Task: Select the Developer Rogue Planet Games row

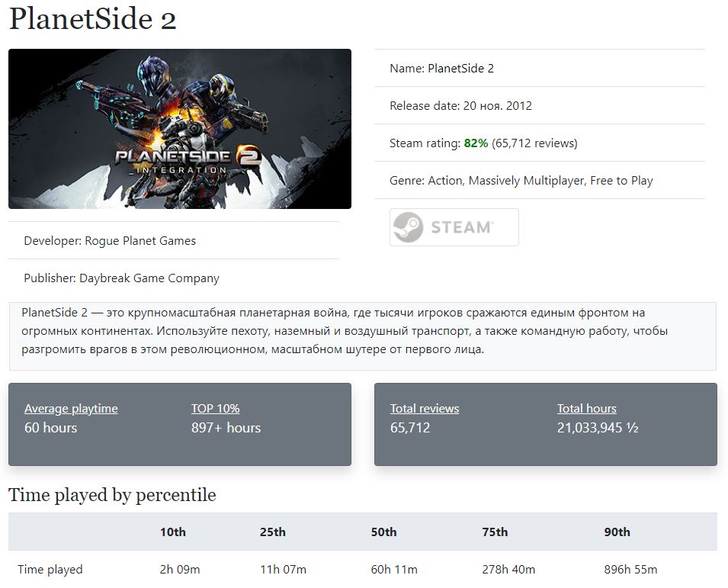Action: (110, 241)
